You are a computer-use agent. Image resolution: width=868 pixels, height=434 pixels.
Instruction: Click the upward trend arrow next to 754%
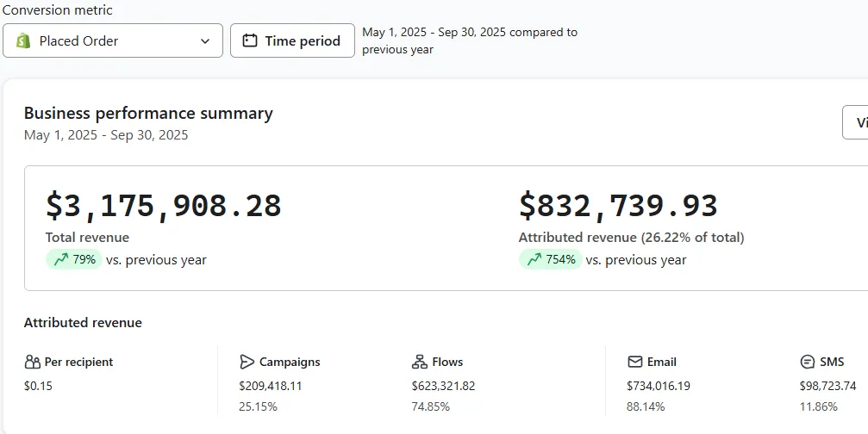(534, 259)
